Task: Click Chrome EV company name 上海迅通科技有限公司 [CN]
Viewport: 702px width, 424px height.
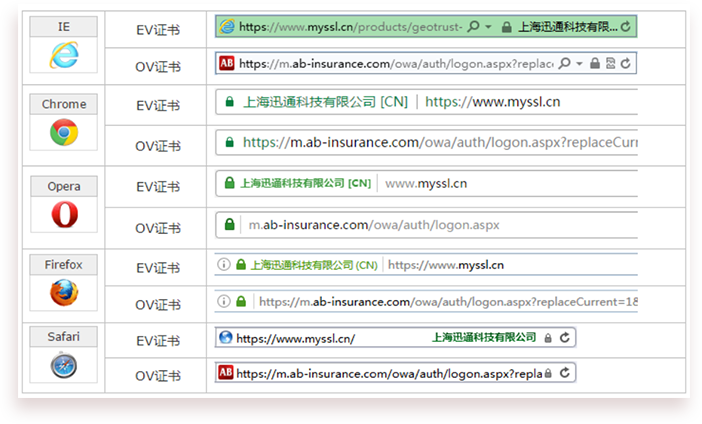Action: (x=325, y=102)
